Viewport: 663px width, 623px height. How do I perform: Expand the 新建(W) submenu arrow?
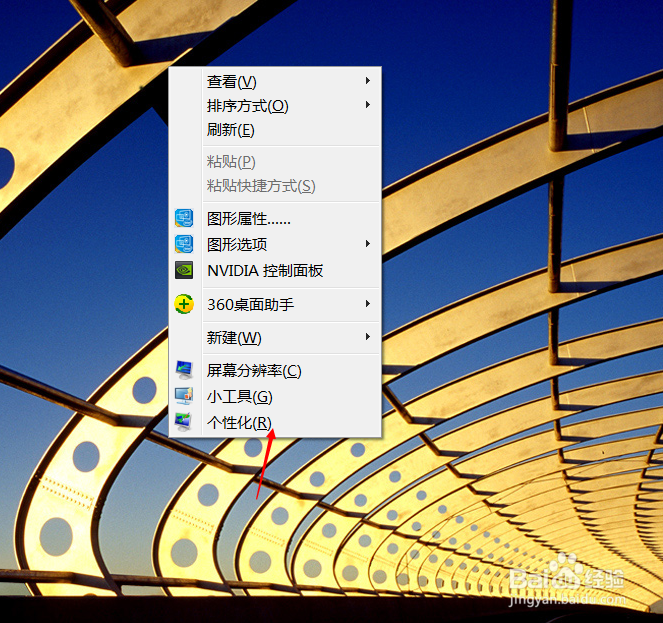click(368, 337)
